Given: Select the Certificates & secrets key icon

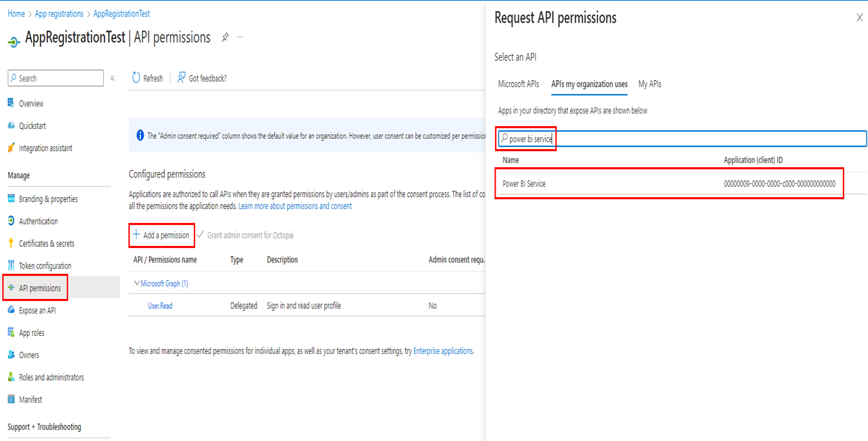Looking at the screenshot, I should pyautogui.click(x=11, y=243).
